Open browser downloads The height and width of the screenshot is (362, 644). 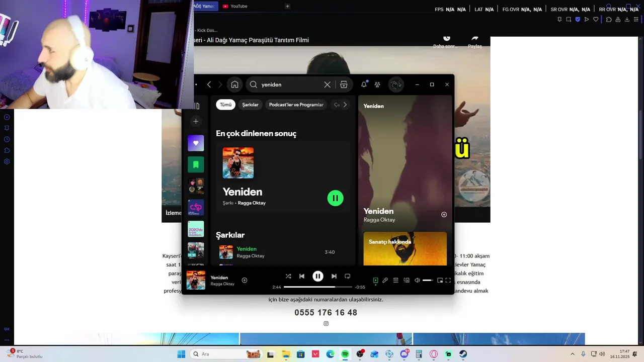click(x=627, y=19)
